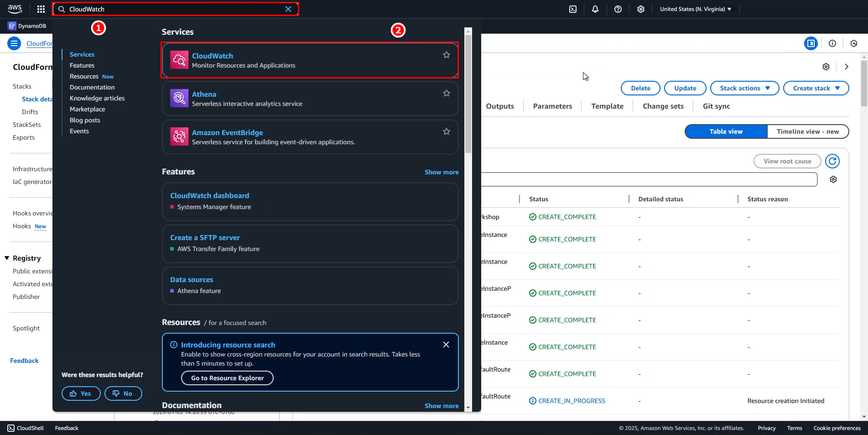This screenshot has height=435, width=868.
Task: Open the CloudWatch dashboard feature link
Action: tap(209, 195)
